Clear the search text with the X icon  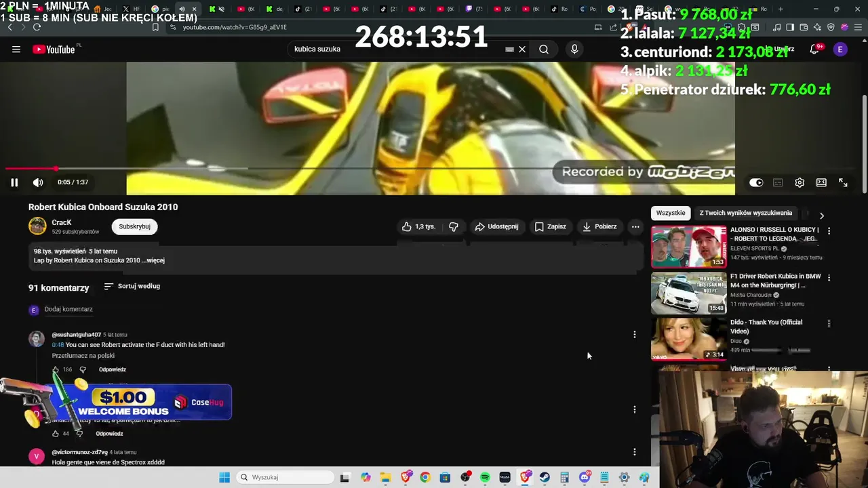click(x=522, y=49)
